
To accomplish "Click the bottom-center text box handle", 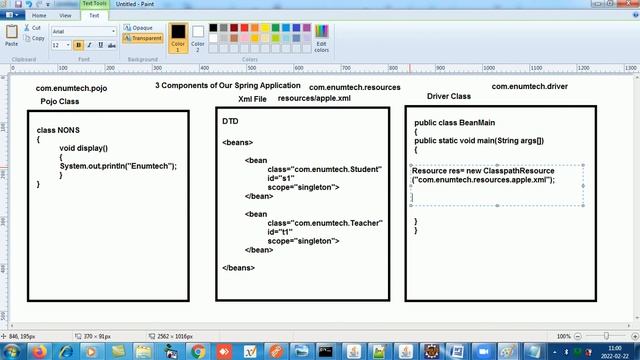I will pos(497,206).
